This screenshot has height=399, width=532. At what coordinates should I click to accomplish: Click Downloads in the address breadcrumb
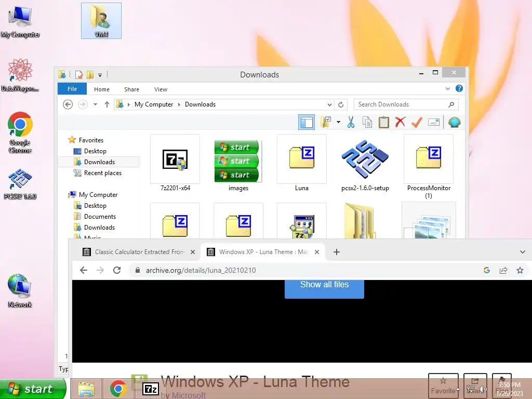[x=200, y=104]
